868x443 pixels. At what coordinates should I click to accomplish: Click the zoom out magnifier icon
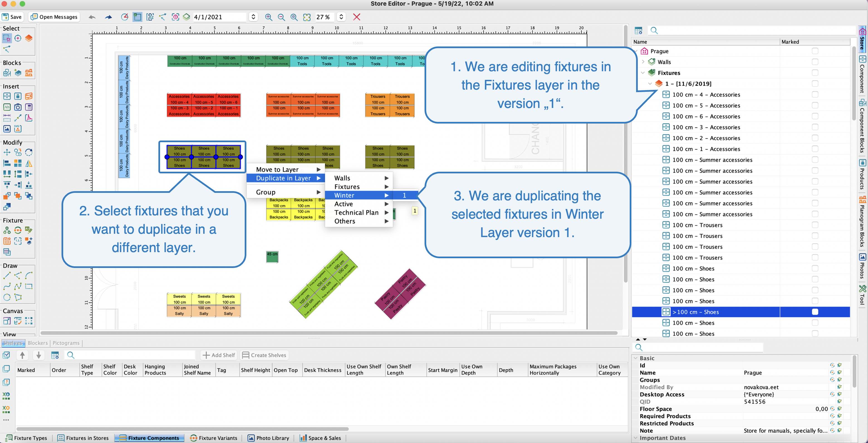(x=281, y=17)
